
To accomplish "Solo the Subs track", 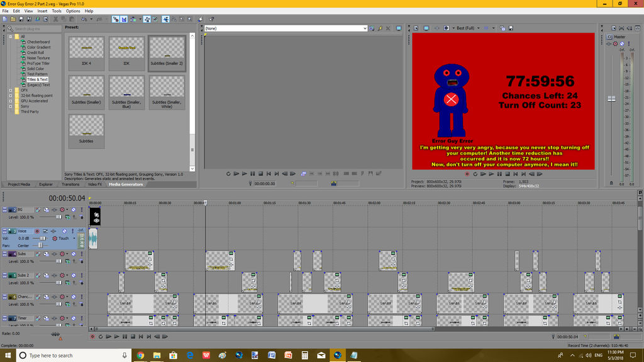I will click(x=80, y=254).
